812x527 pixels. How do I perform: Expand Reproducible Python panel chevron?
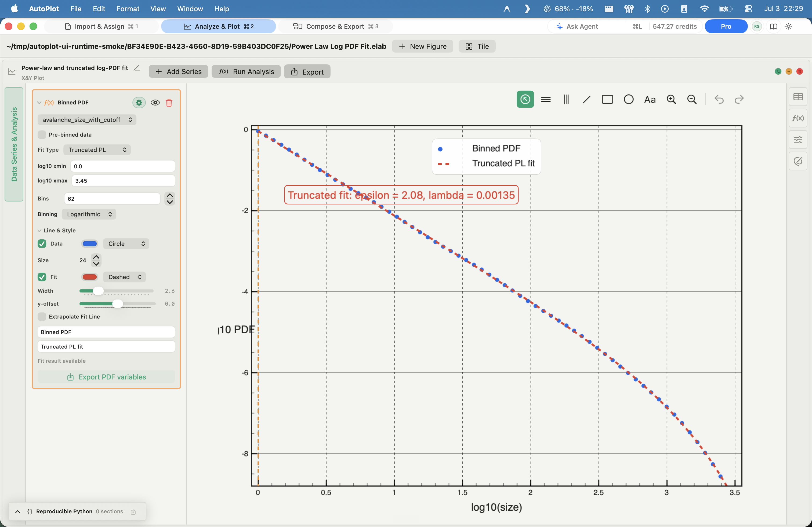(x=18, y=512)
